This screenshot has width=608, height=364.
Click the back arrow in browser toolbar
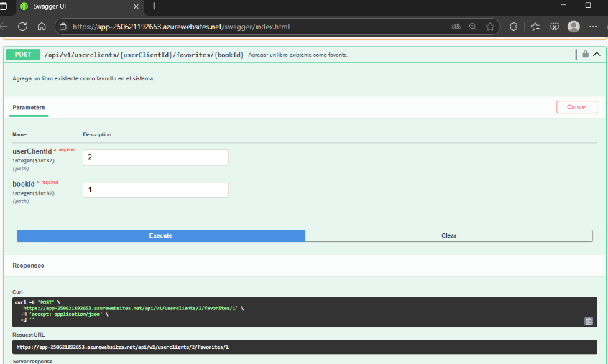tap(4, 27)
